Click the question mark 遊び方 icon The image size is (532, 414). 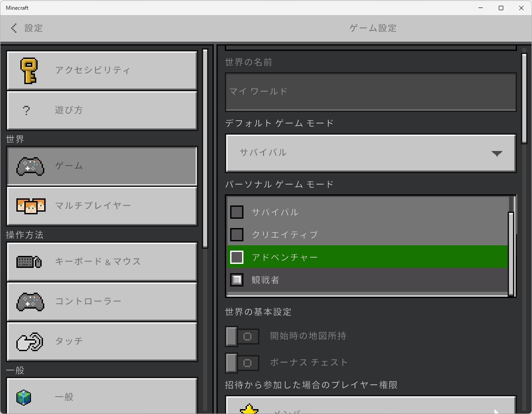pyautogui.click(x=27, y=110)
